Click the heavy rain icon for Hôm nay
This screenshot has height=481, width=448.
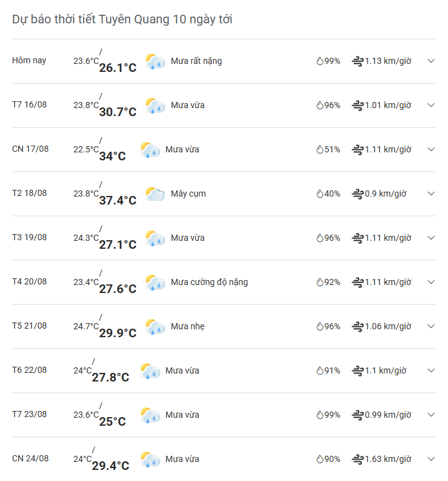coord(155,61)
